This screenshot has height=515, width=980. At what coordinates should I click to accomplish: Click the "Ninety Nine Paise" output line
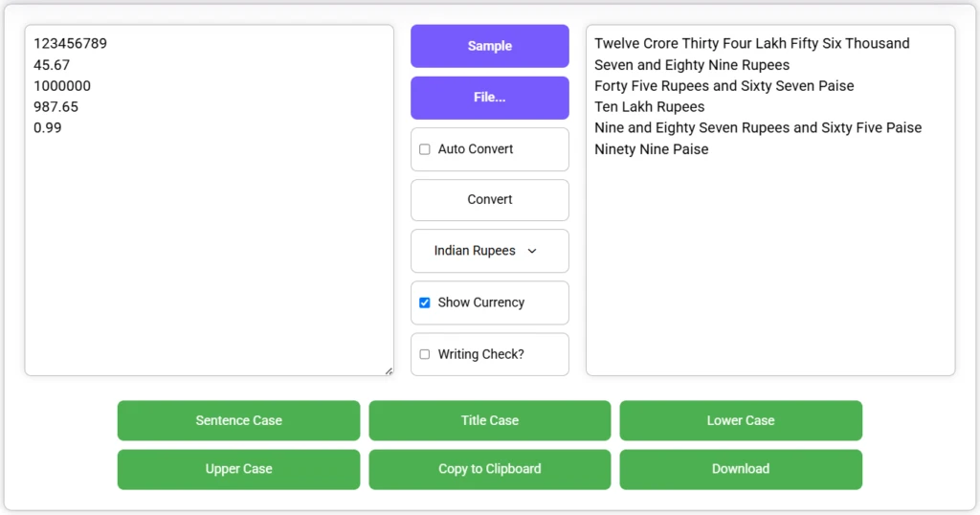coord(652,149)
